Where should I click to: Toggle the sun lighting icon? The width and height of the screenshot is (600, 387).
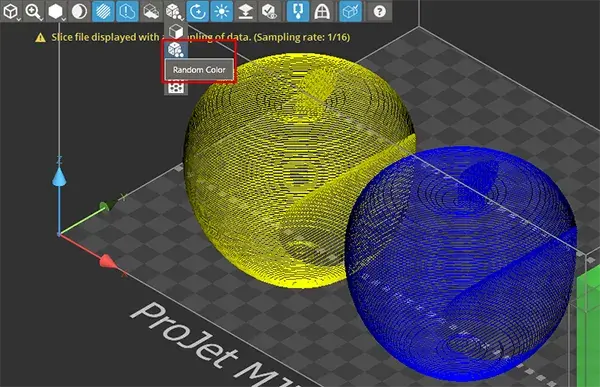(x=222, y=11)
